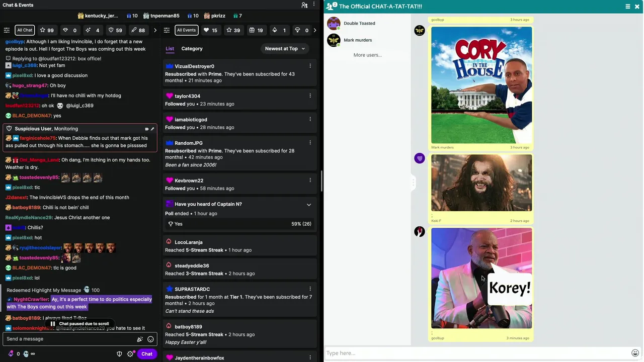Select Mark murders user in CHAT-A-TAT-TAT
Image resolution: width=644 pixels, height=362 pixels.
pos(358,40)
